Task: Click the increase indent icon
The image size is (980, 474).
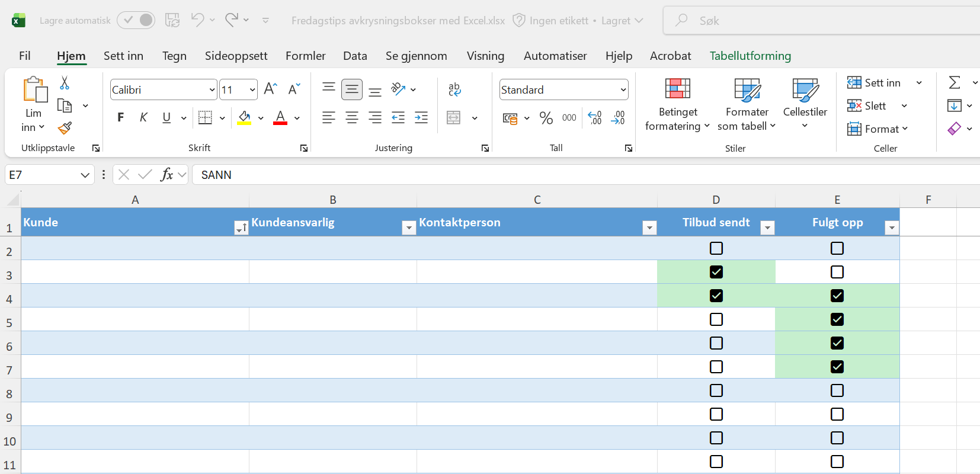Action: [421, 118]
